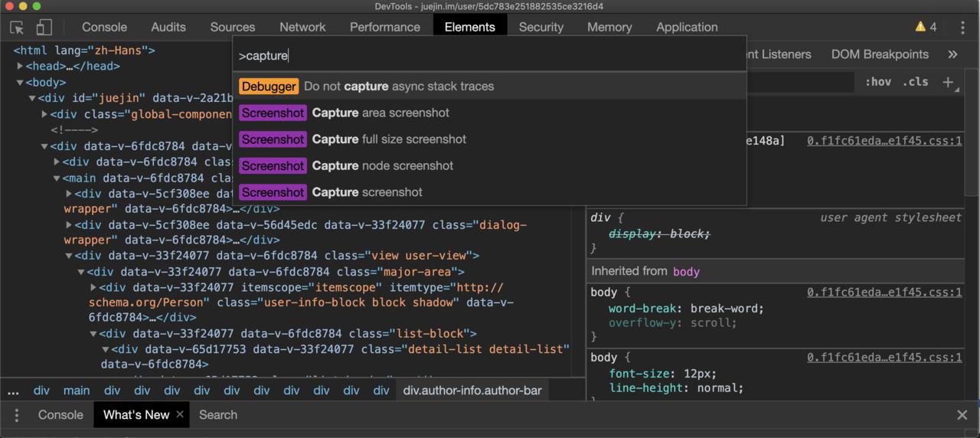This screenshot has width=980, height=438.
Task: Collapse the main data-v-6fdc8784 node
Action: click(57, 178)
